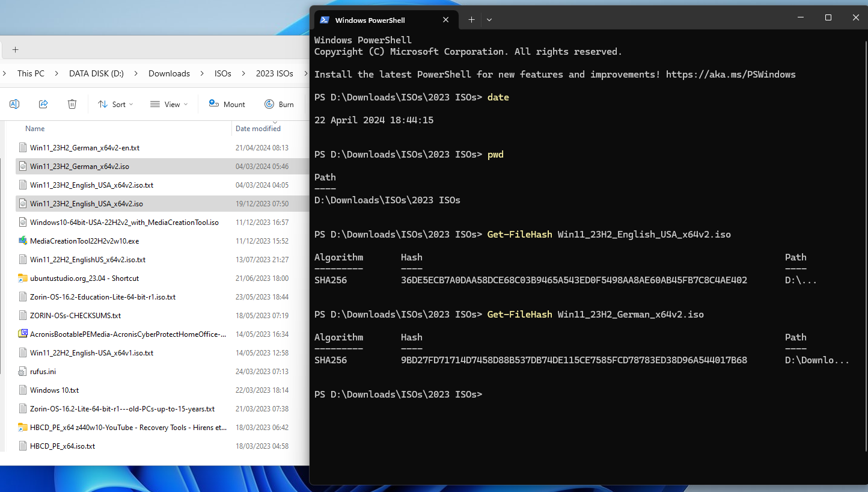Image resolution: width=868 pixels, height=492 pixels.
Task: Minimize the PowerShell window
Action: [x=800, y=18]
